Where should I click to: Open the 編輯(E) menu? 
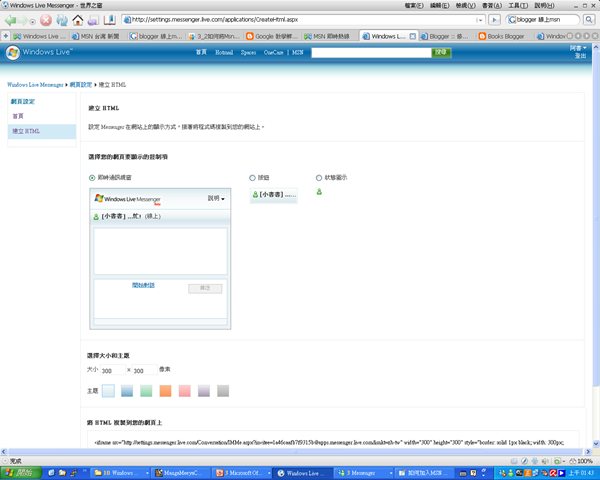coord(439,6)
